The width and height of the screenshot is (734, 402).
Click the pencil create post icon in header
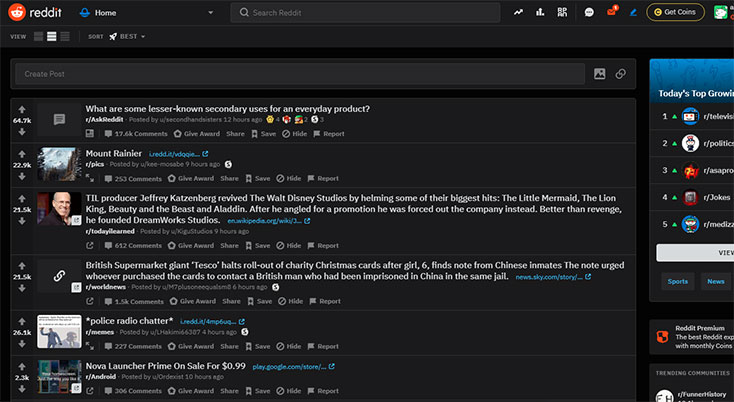[x=633, y=12]
